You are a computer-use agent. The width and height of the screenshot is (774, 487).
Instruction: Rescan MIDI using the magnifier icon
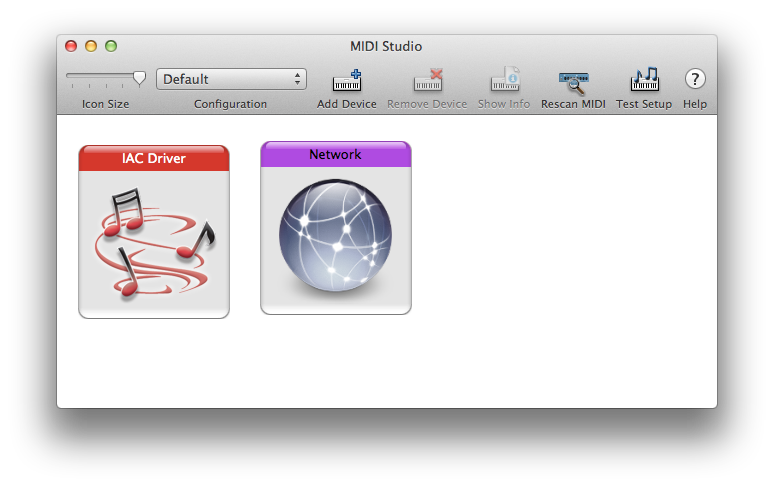(x=573, y=81)
